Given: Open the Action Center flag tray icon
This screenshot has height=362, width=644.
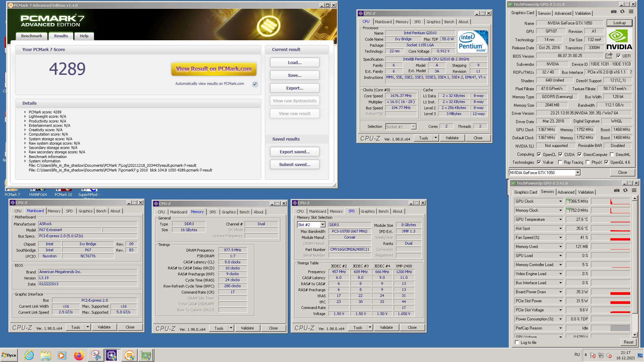Looking at the screenshot, I should coord(593,355).
